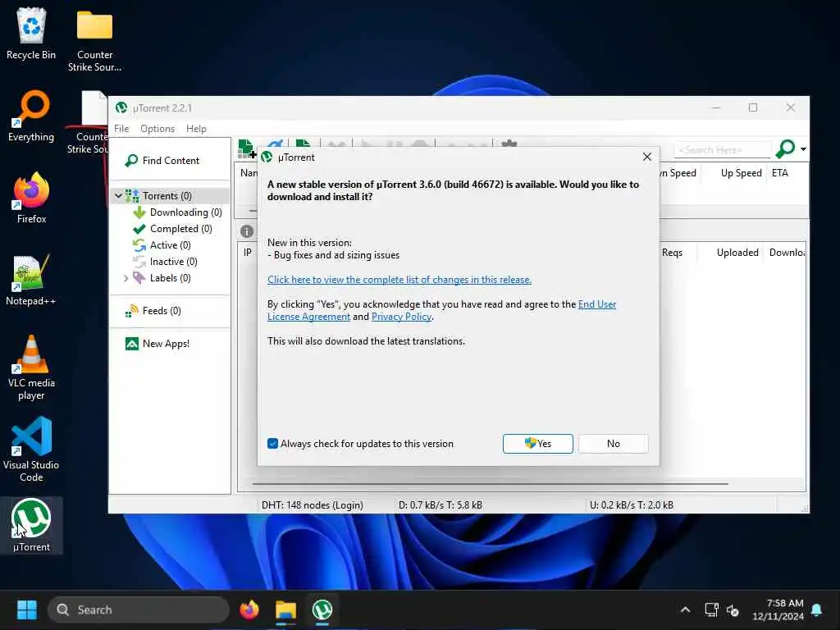Open the File menu
Viewport: 840px width, 630px height.
coord(121,129)
